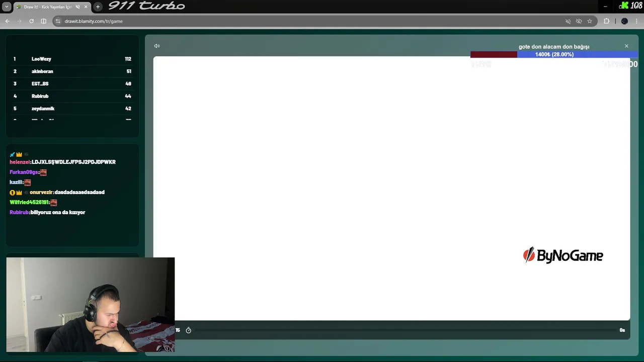View site information icon in address bar
This screenshot has width=644, height=362.
pyautogui.click(x=58, y=21)
